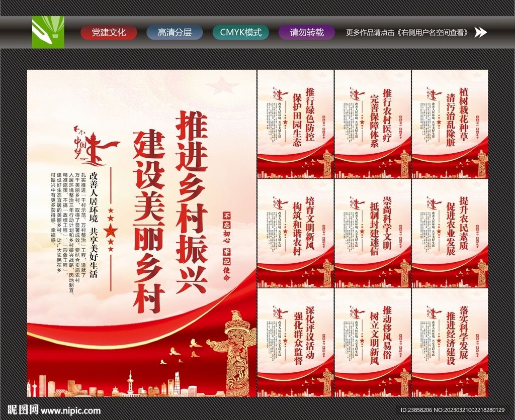Click the image ID number at bottom right
This screenshot has width=515, height=420.
(x=453, y=409)
